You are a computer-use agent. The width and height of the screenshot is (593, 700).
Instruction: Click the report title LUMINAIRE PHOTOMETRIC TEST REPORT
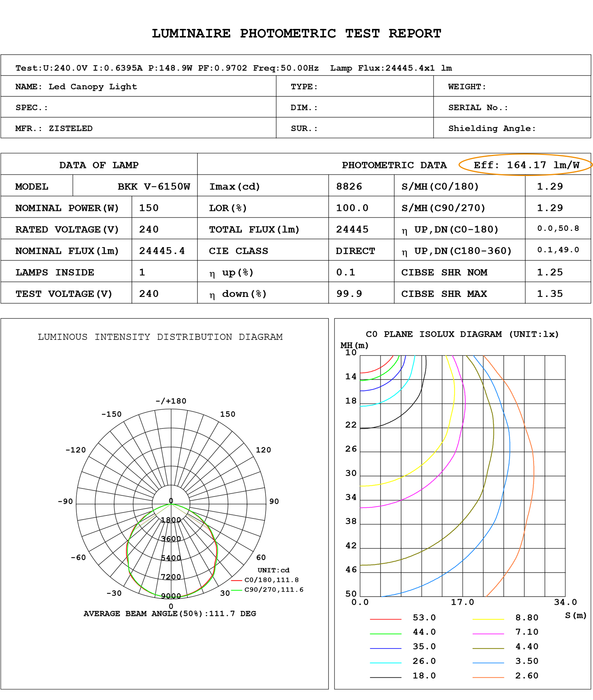[296, 33]
